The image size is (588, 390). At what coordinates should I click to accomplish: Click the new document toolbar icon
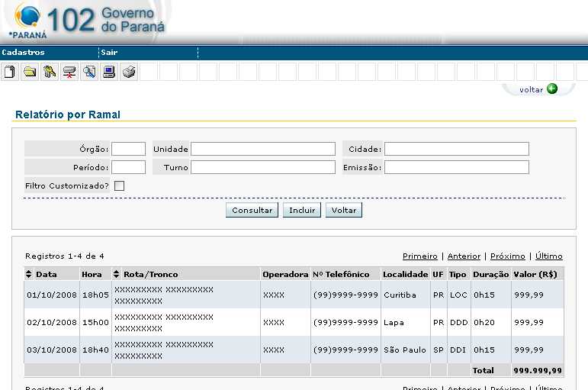(10, 73)
